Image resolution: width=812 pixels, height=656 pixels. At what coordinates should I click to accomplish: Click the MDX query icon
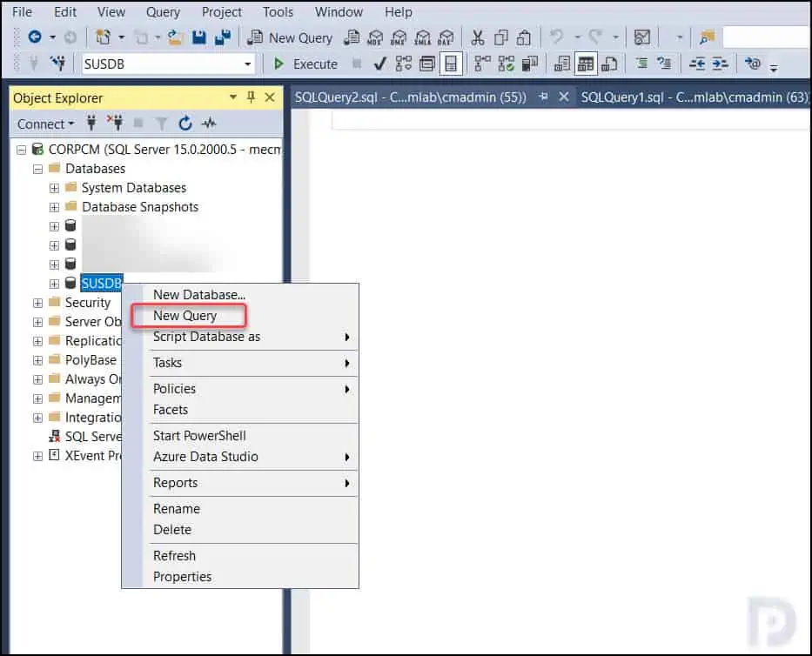[375, 37]
